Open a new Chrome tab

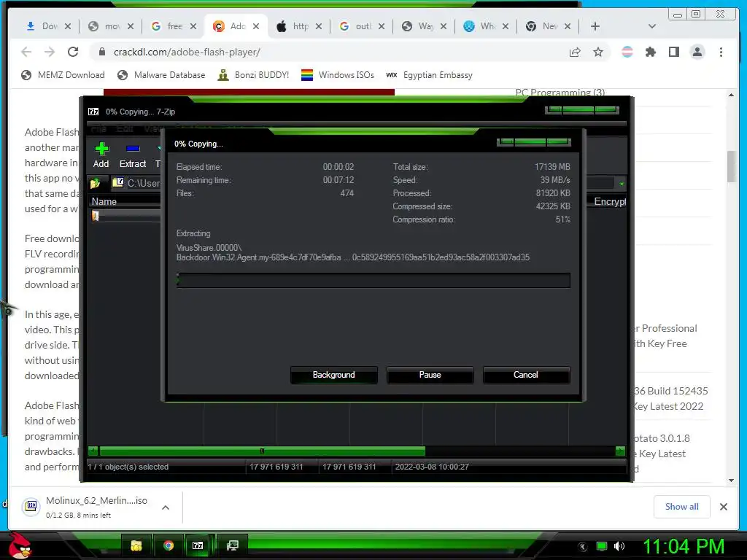click(x=595, y=26)
